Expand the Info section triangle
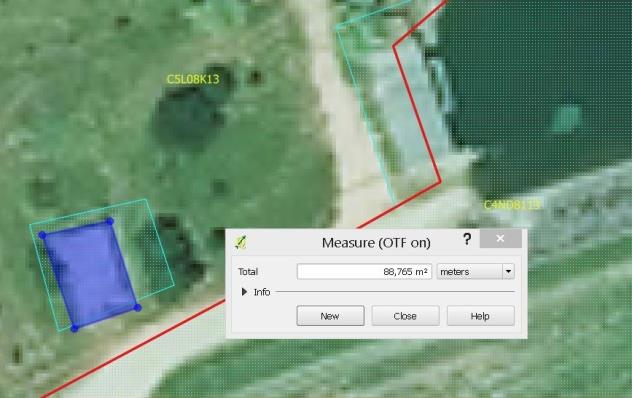The width and height of the screenshot is (632, 398). (x=244, y=292)
